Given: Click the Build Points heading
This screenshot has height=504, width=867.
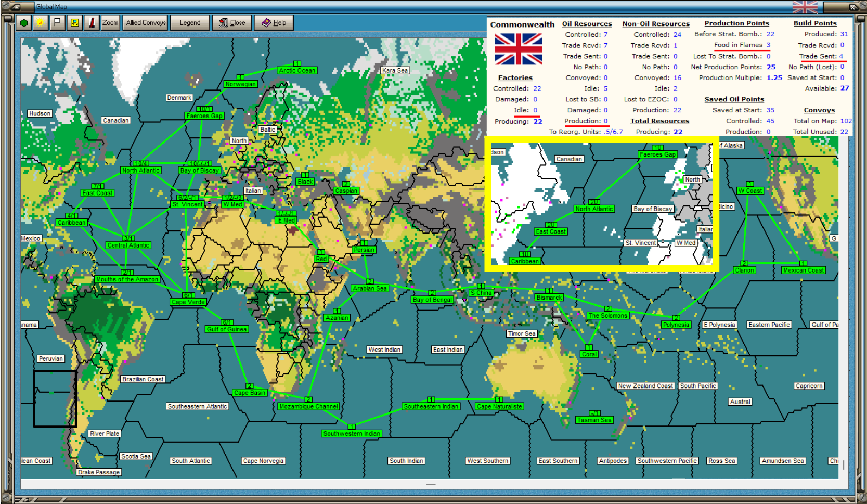Looking at the screenshot, I should point(815,23).
